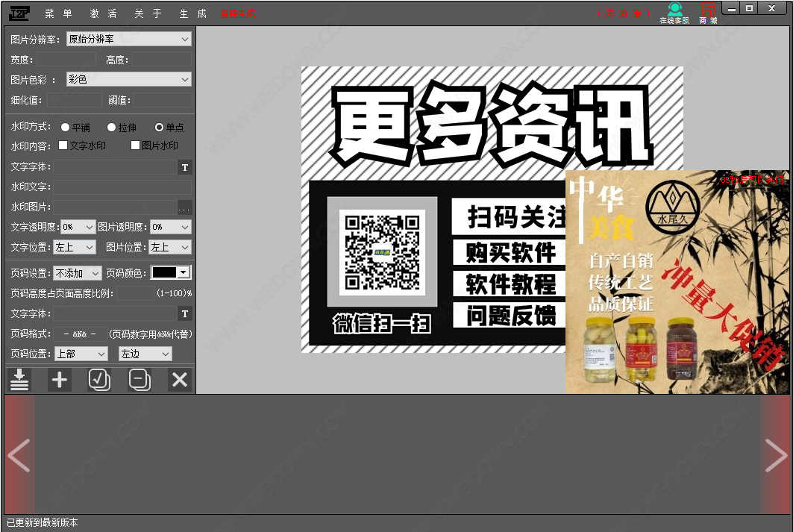This screenshot has height=532, width=793.
Task: Click the 扫码关注 banner button
Action: pyautogui.click(x=509, y=217)
